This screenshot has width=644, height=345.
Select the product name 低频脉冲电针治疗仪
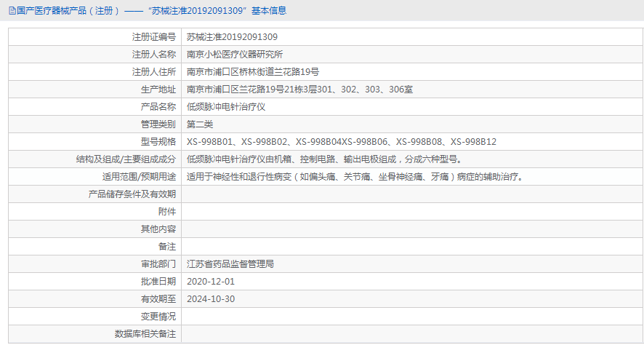[226, 107]
